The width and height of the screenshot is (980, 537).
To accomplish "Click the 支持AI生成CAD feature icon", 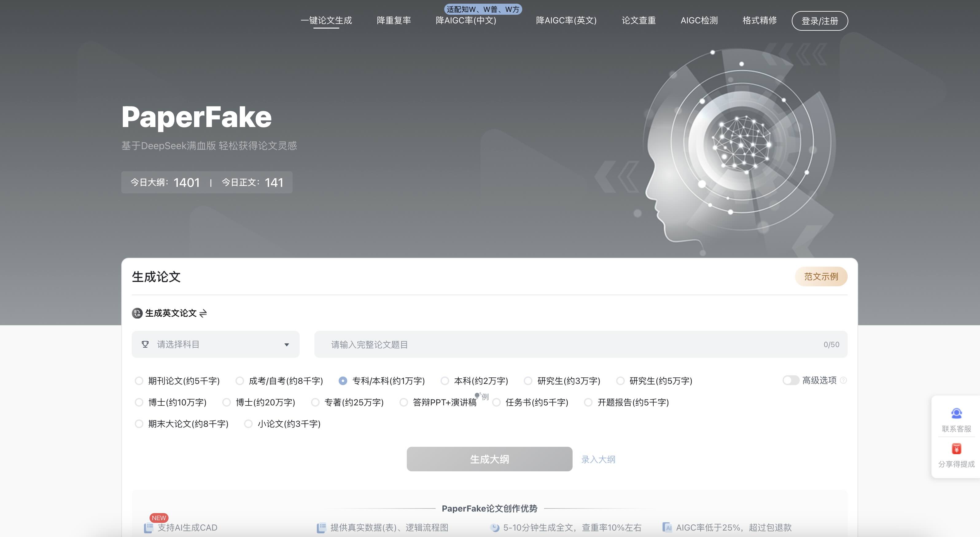I will (148, 527).
